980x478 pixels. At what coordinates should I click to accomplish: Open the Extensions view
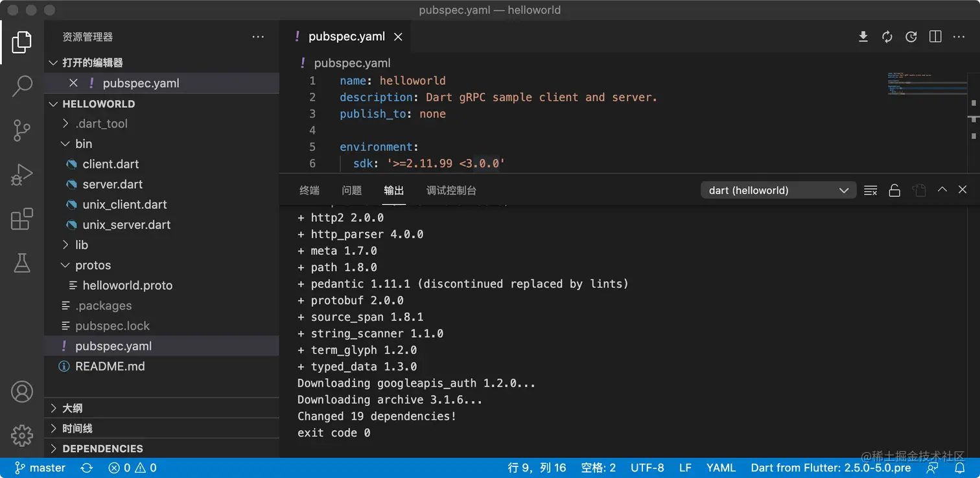pos(21,219)
